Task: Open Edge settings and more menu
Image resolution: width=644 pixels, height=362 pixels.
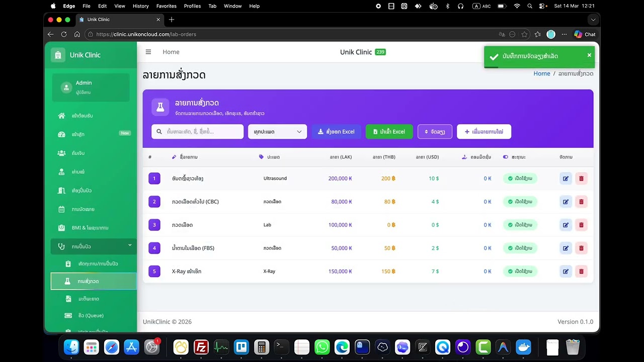Action: coord(564,34)
